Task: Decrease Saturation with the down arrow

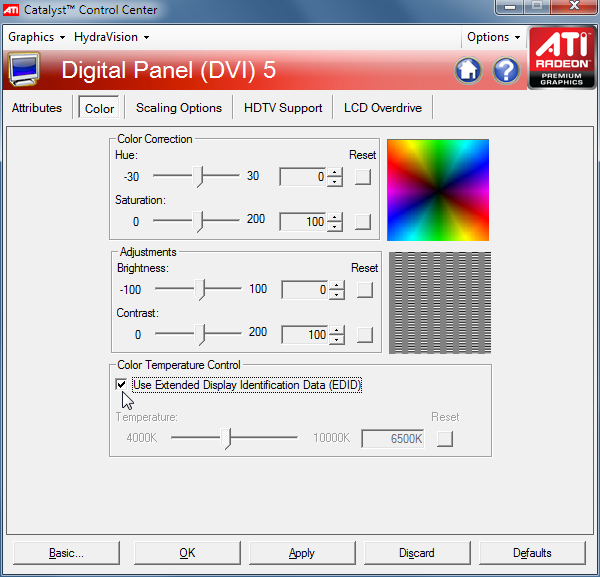Action: (335, 226)
